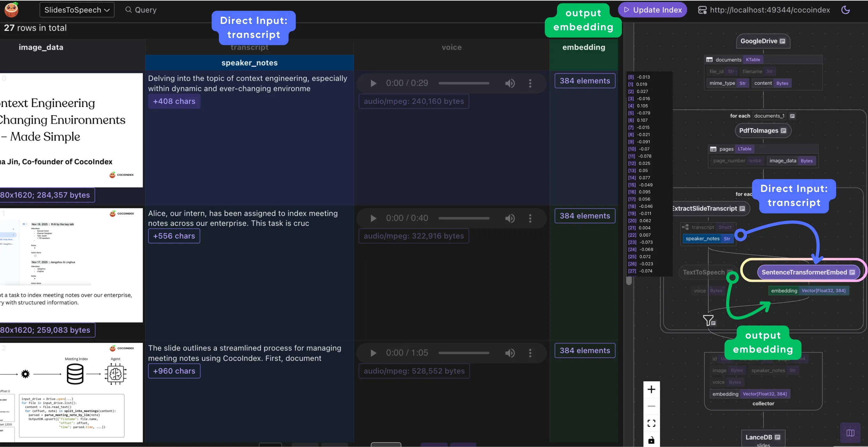
Task: Toggle dark mode with the moon icon
Action: (846, 10)
